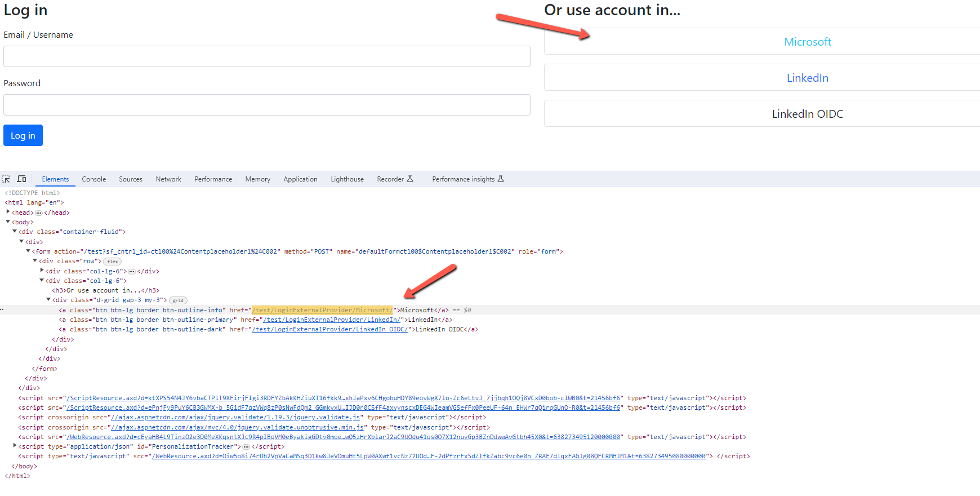Collapse the body element node

(8, 222)
